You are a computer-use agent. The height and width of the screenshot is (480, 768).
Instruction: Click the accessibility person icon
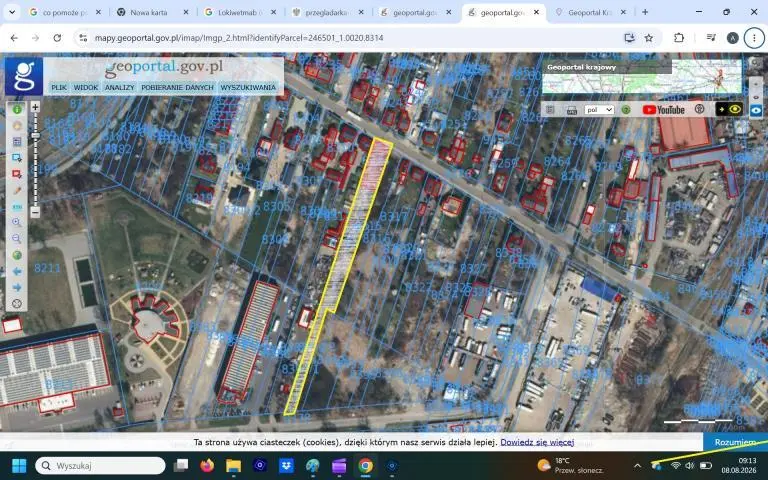point(699,109)
